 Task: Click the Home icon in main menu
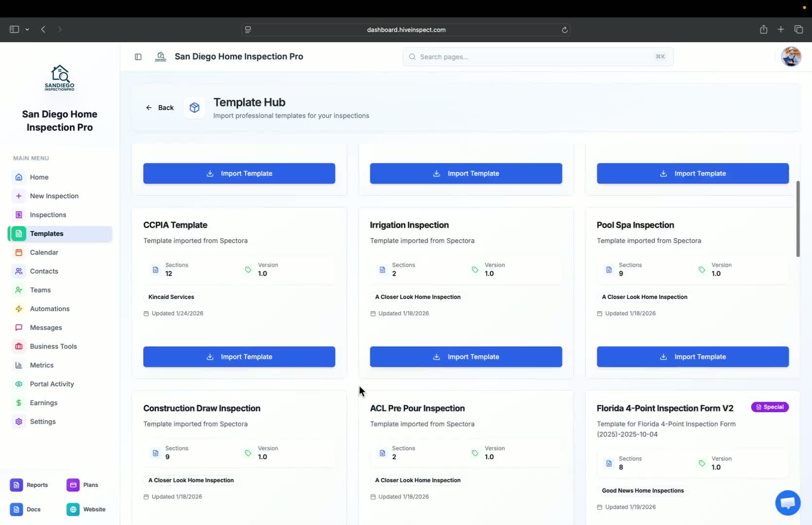pos(18,177)
